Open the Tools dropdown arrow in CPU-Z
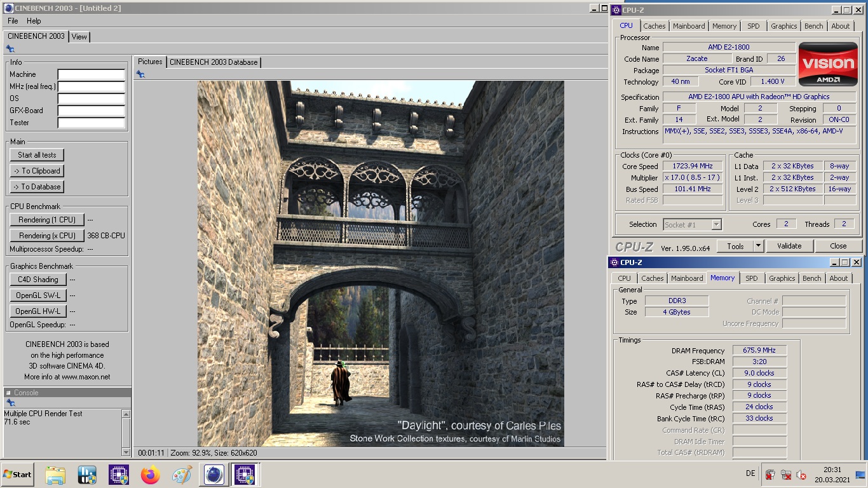The width and height of the screenshot is (868, 488). click(757, 246)
